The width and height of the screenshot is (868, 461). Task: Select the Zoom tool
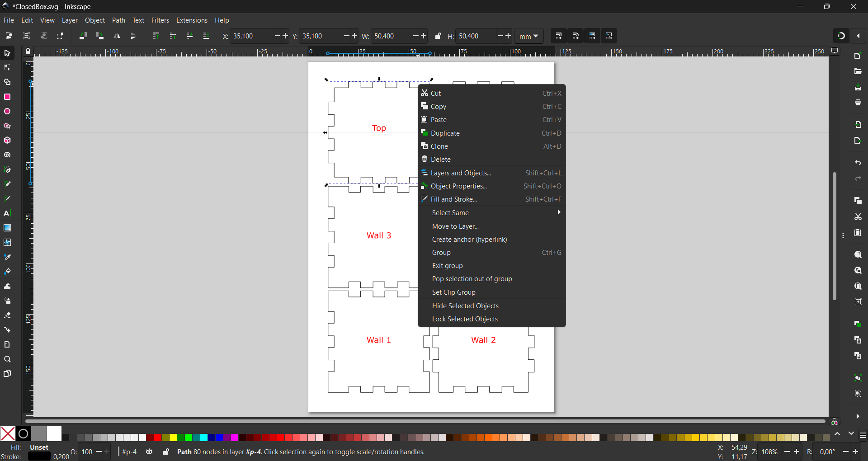(x=7, y=359)
